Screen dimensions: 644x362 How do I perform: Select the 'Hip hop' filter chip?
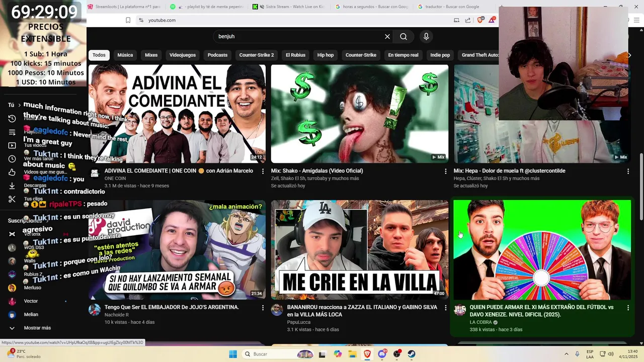click(326, 55)
